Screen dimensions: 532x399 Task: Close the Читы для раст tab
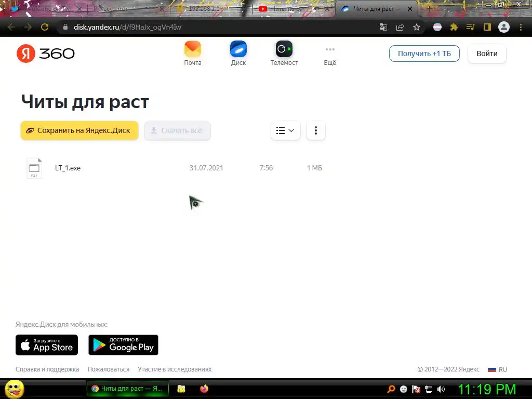click(x=410, y=9)
